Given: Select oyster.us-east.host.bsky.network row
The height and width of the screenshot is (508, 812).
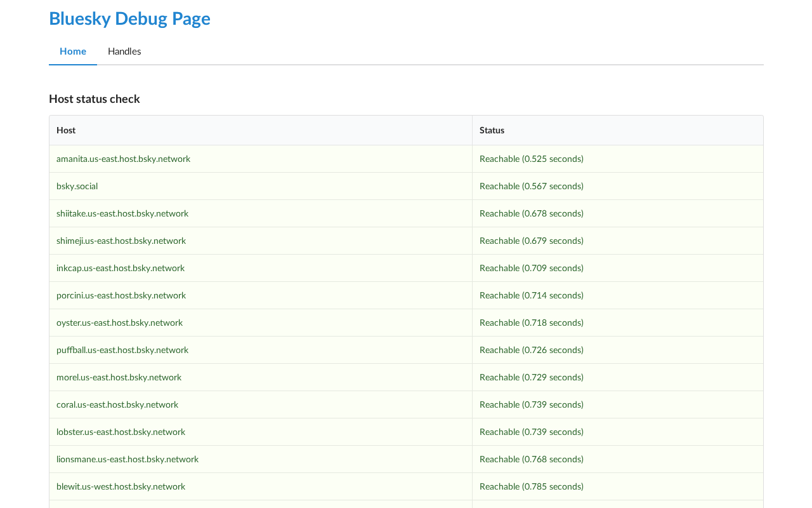Looking at the screenshot, I should 406,323.
